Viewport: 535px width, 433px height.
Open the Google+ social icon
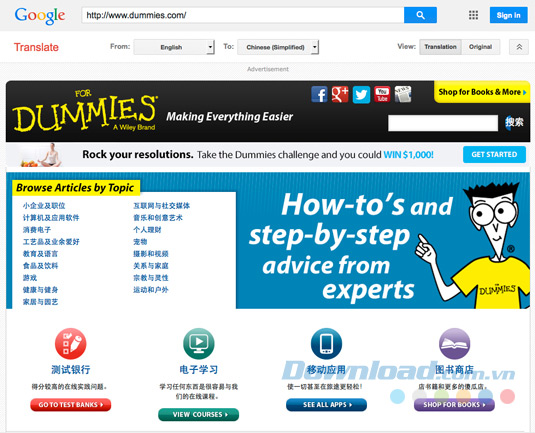coord(340,95)
